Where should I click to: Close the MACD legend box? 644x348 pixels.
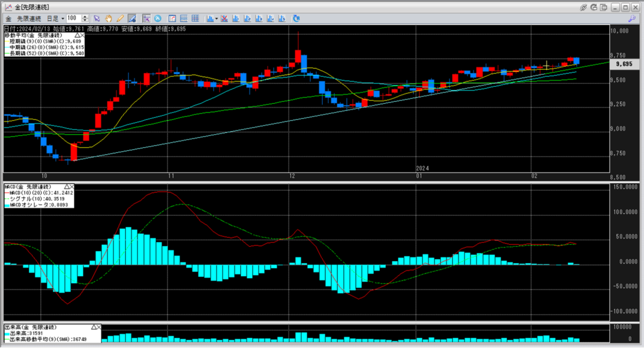[x=71, y=187]
